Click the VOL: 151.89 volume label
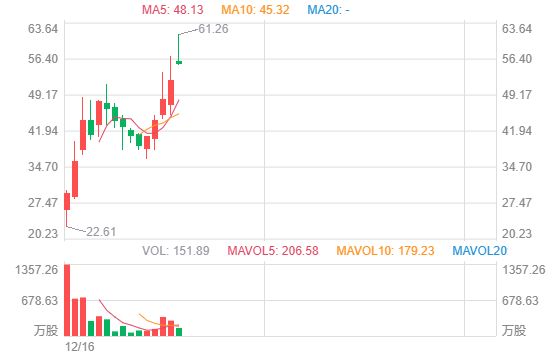The width and height of the screenshot is (560, 360). click(176, 251)
